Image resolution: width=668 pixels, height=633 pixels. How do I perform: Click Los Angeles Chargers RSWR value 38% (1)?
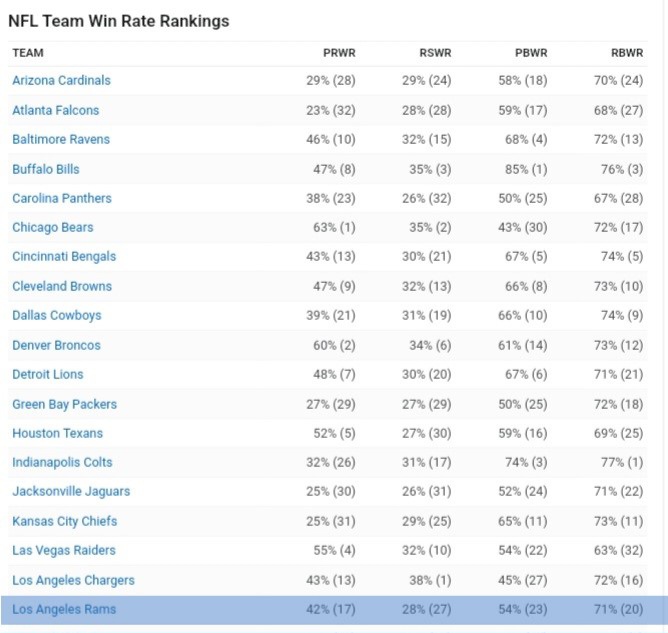(x=430, y=580)
